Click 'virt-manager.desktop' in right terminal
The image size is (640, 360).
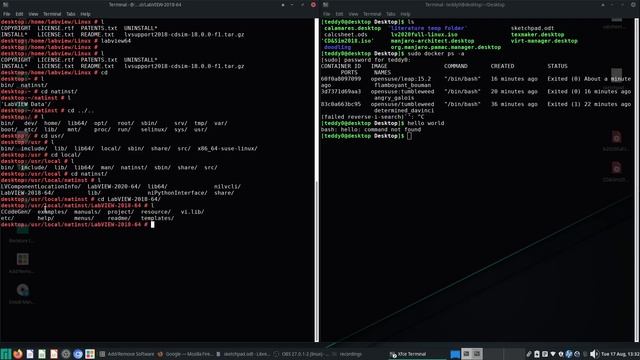pyautogui.click(x=544, y=41)
